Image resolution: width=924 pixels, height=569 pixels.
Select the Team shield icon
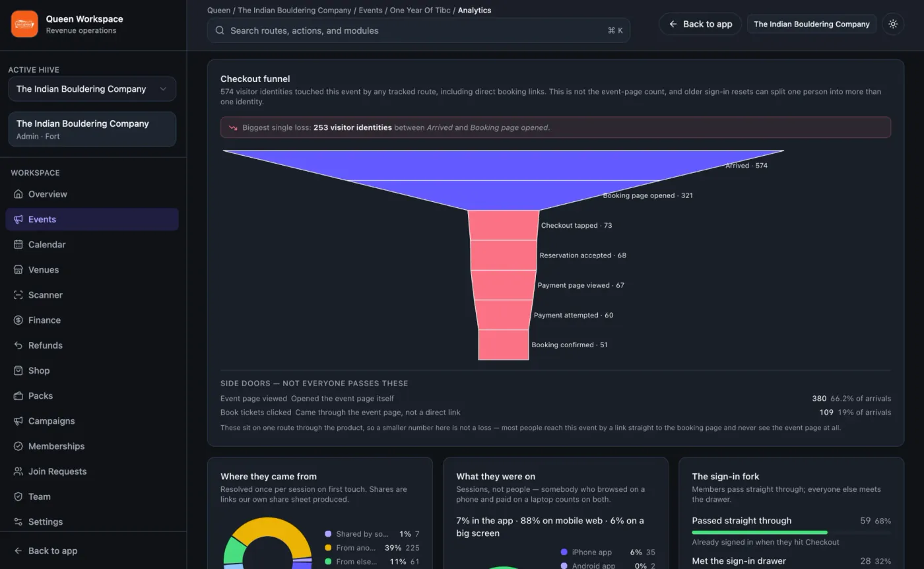pyautogui.click(x=18, y=496)
